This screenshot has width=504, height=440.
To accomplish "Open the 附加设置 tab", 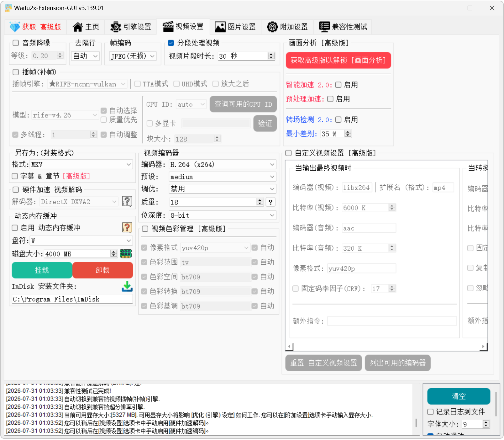I will 287,27.
